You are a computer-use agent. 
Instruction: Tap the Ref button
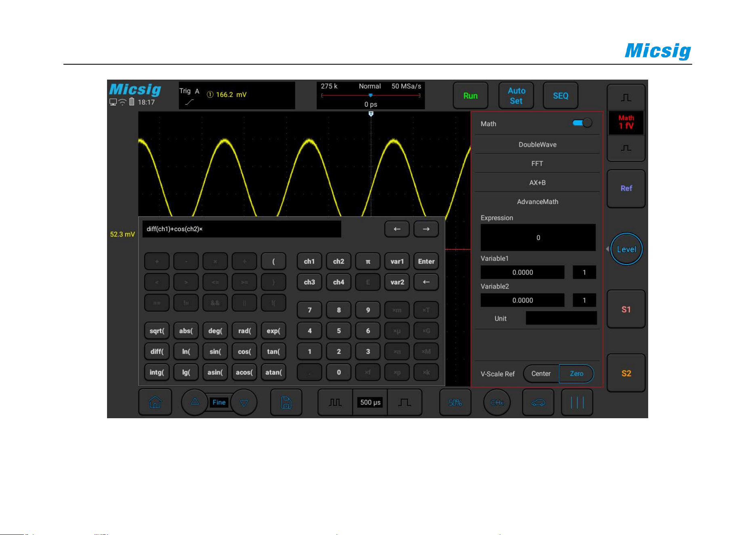click(626, 189)
